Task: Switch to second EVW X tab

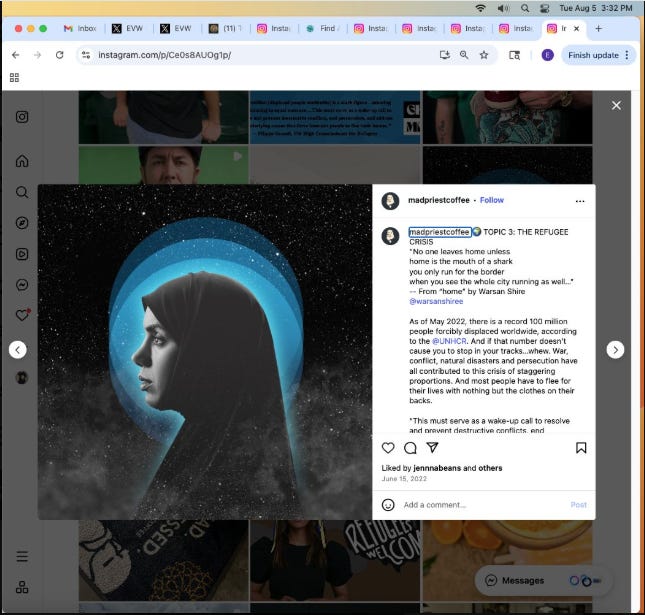Action: [176, 28]
